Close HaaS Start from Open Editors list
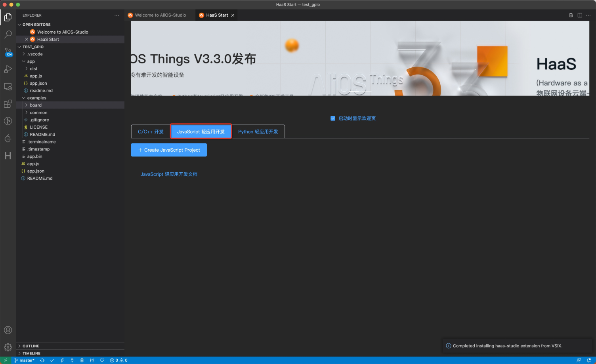 click(x=27, y=39)
